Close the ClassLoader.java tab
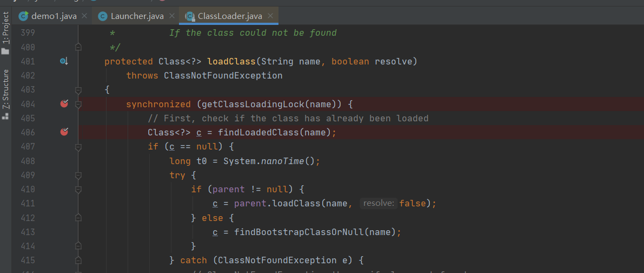Viewport: 644px width, 273px height. [x=270, y=16]
